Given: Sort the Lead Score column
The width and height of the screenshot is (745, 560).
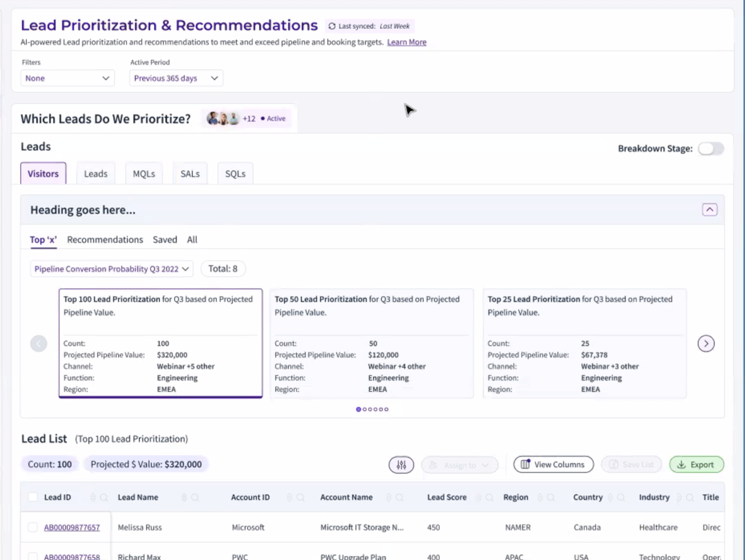Looking at the screenshot, I should tap(478, 497).
